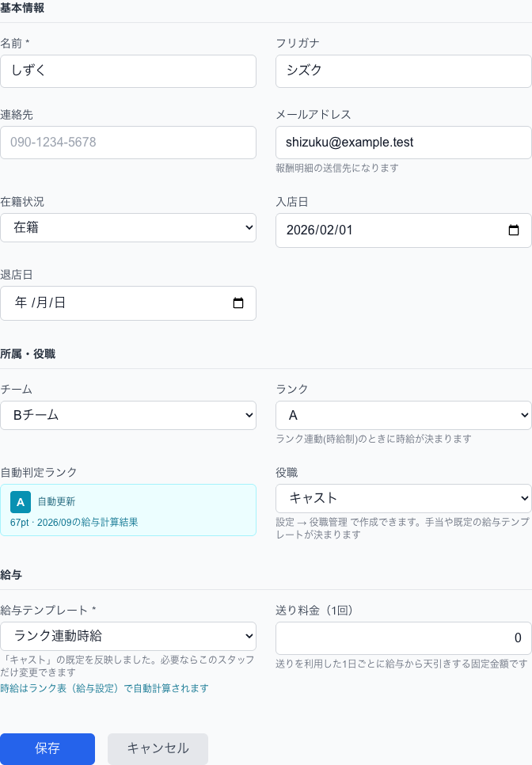Viewport: 532px width, 765px height.
Task: Open the 役職 dropdown showing キャスト
Action: [x=403, y=498]
